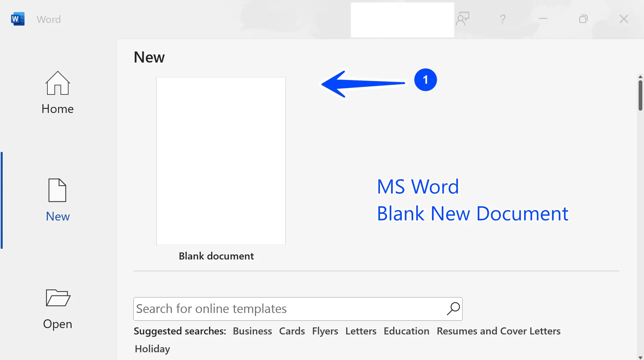Click the feedback person icon in title bar
Screen dimensions: 644x360
coord(463,19)
